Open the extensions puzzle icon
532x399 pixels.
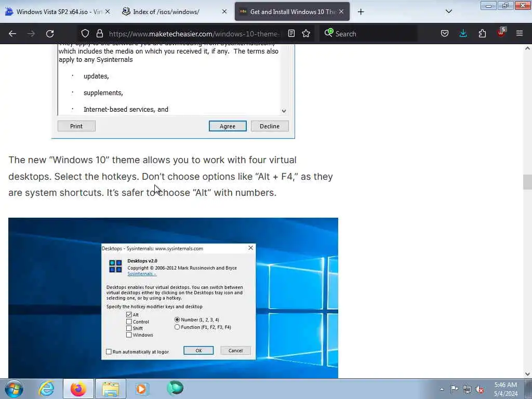click(482, 33)
